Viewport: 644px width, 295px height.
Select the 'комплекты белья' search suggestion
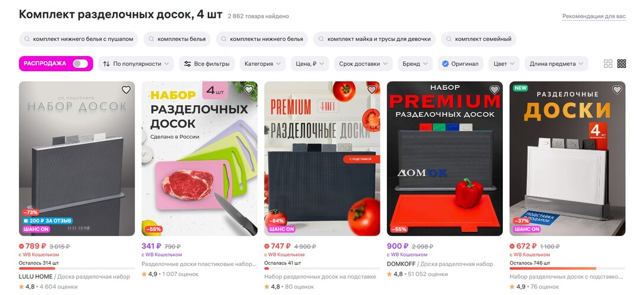(x=177, y=39)
